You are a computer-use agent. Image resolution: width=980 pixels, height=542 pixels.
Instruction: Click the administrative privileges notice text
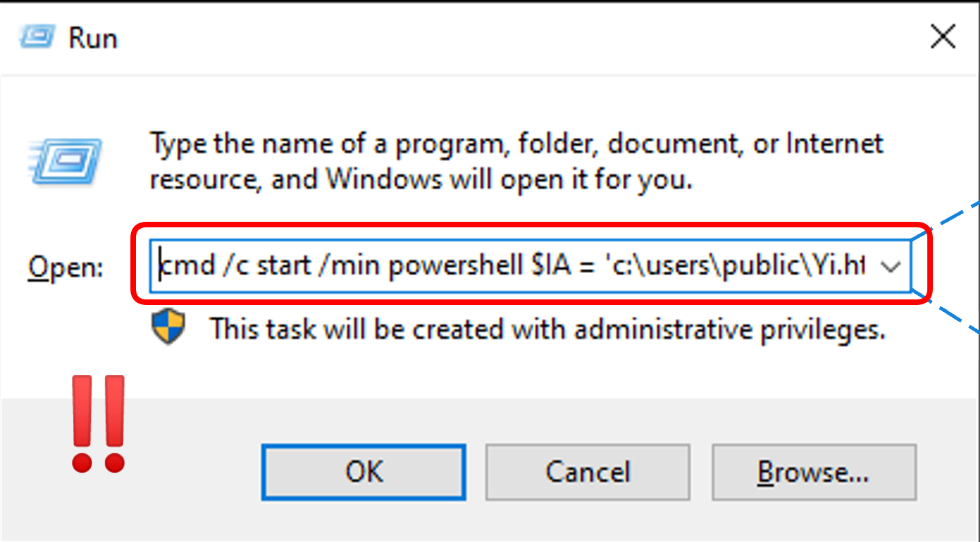(x=548, y=329)
